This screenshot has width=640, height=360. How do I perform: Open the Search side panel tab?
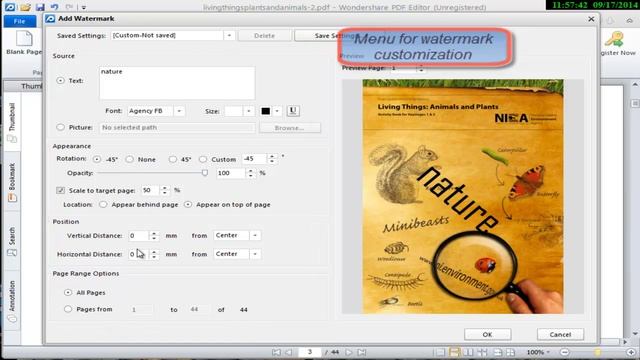(12, 242)
